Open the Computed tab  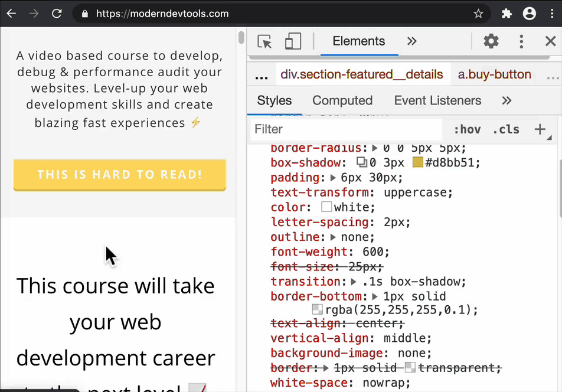point(342,101)
